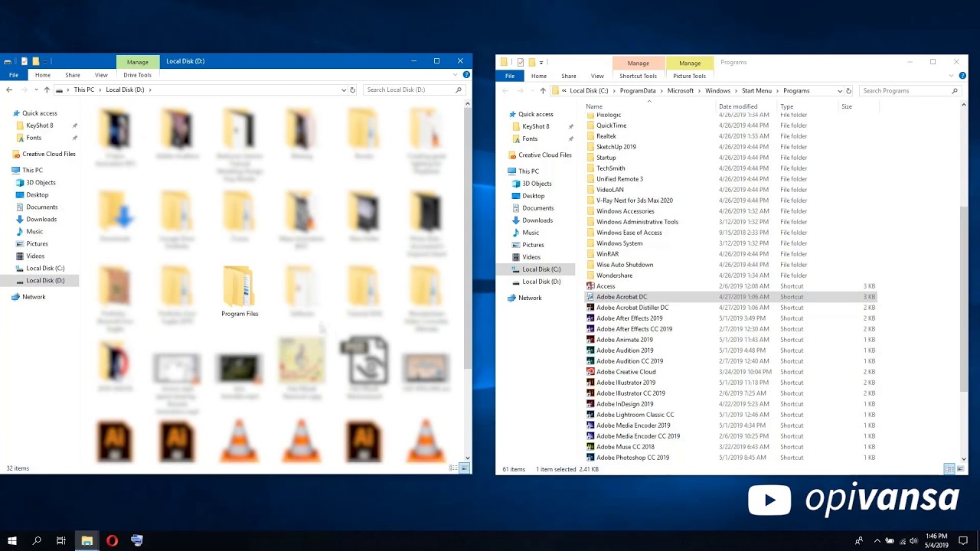Viewport: 980px width, 551px height.
Task: Select V-Ray Next for 3ds Max 2020 folder
Action: point(730,201)
